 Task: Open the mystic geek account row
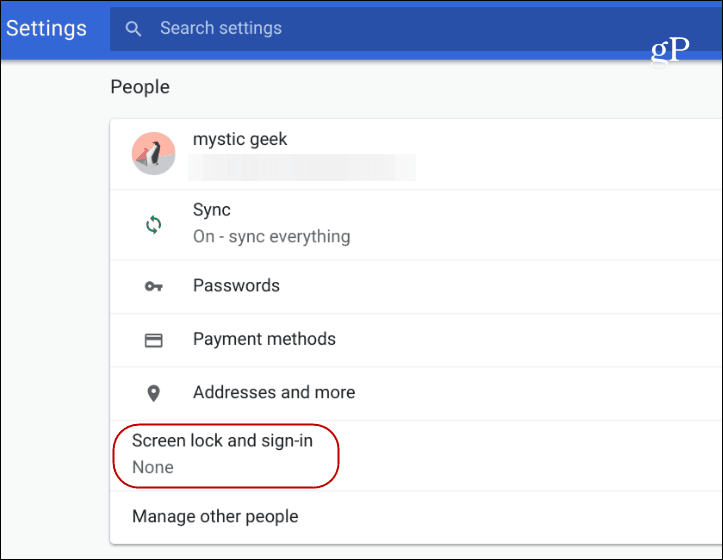click(416, 154)
